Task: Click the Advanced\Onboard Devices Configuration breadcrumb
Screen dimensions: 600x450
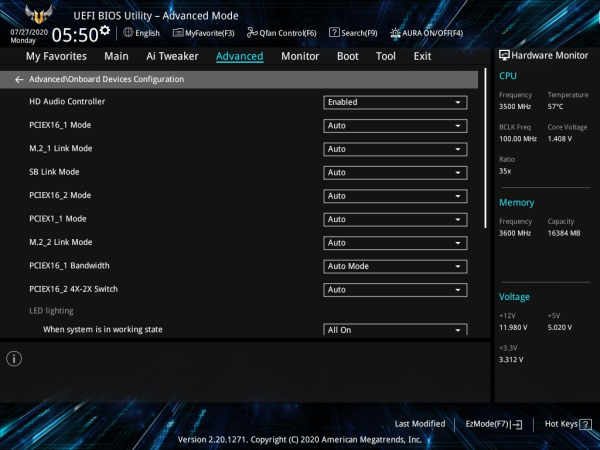Action: pos(106,79)
